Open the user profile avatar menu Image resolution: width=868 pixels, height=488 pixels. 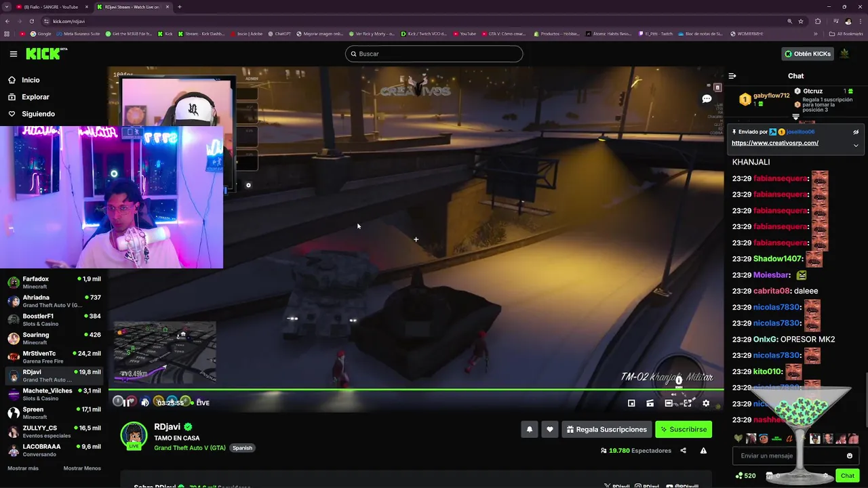pos(845,54)
